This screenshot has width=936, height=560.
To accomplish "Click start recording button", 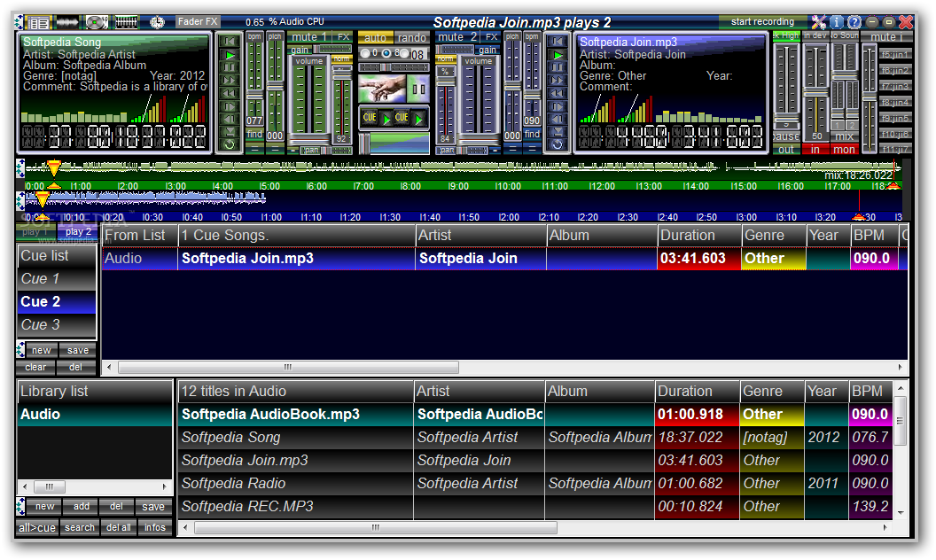I will [762, 21].
